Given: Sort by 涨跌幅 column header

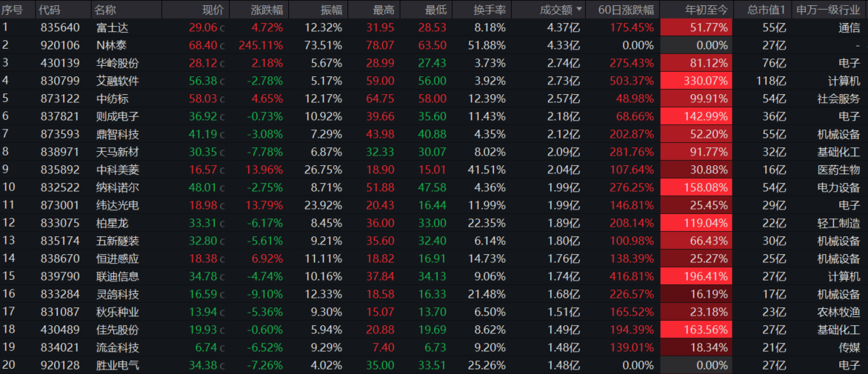Looking at the screenshot, I should click(267, 10).
